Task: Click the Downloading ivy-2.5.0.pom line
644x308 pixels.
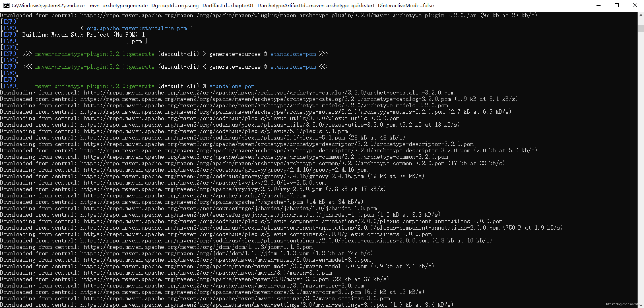Action: pyautogui.click(x=163, y=183)
